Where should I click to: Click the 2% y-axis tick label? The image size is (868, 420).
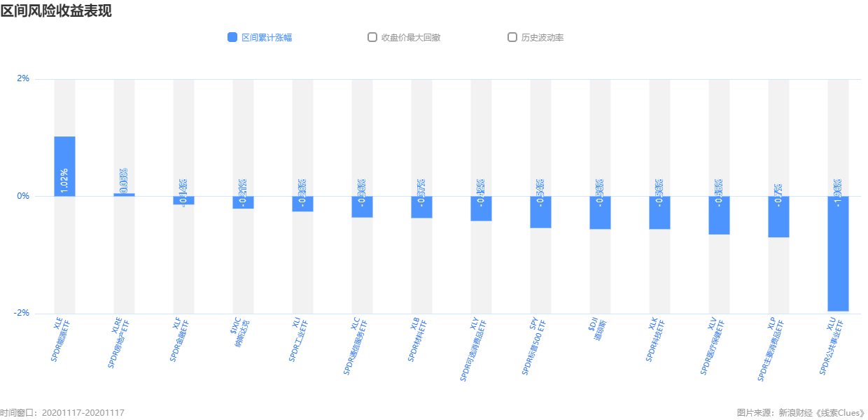(23, 78)
